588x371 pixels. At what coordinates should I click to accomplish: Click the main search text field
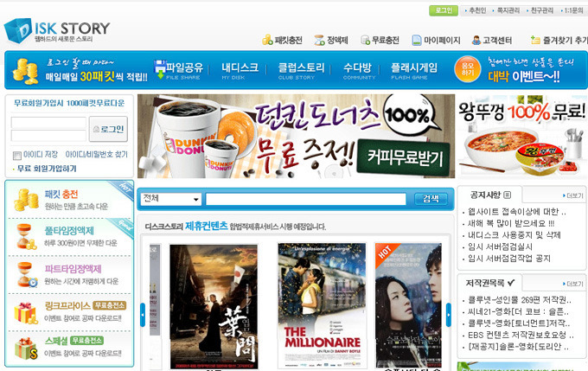(305, 199)
